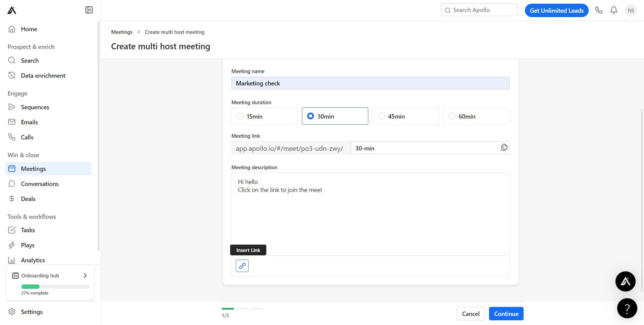This screenshot has width=644, height=325.
Task: Open the Apollo AI assistant floating button
Action: coord(625,281)
